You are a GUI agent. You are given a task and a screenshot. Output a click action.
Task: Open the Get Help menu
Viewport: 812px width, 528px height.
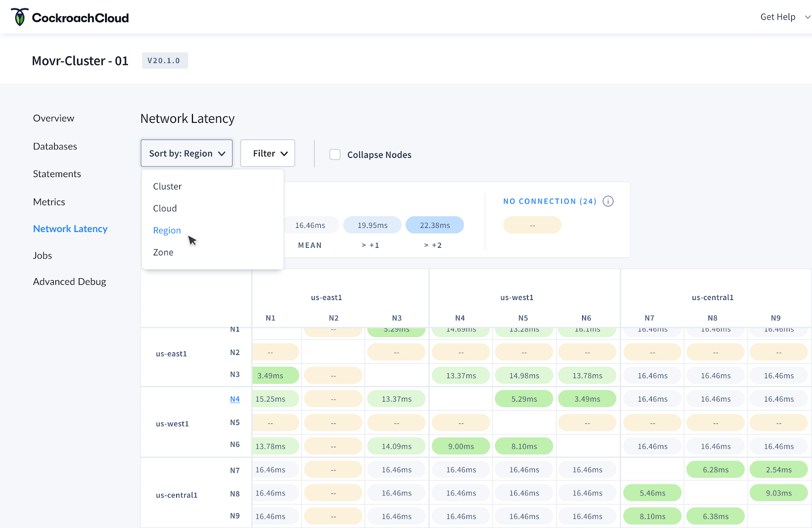point(777,17)
